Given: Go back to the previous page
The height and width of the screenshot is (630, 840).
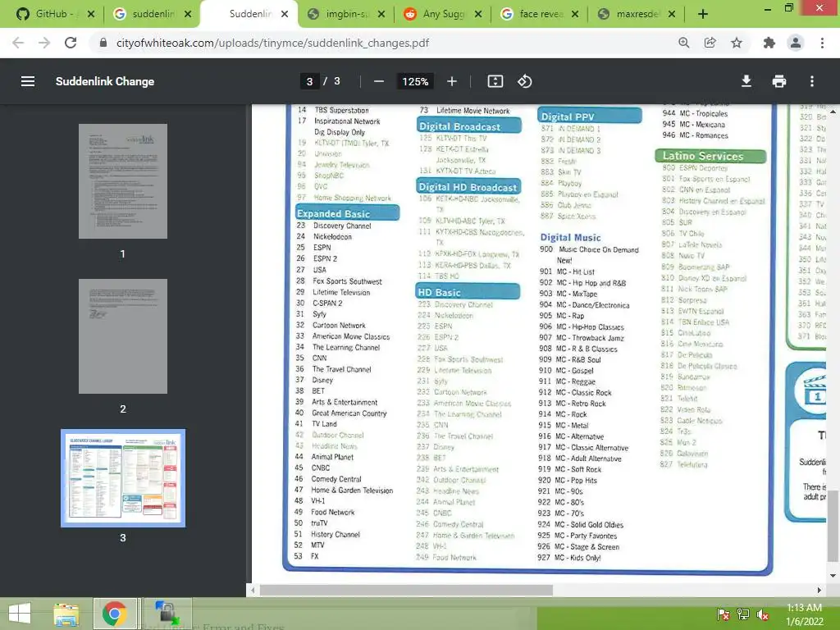Looking at the screenshot, I should point(18,43).
